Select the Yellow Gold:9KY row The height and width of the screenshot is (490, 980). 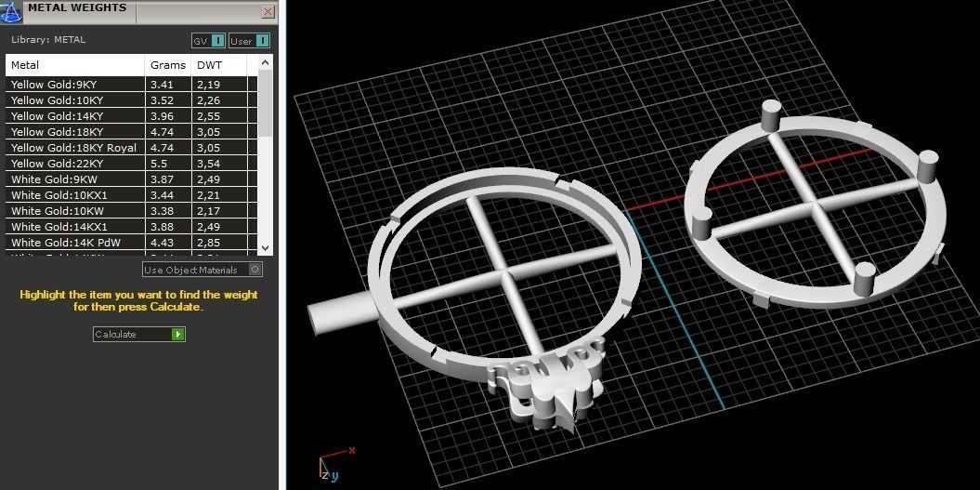click(x=131, y=84)
